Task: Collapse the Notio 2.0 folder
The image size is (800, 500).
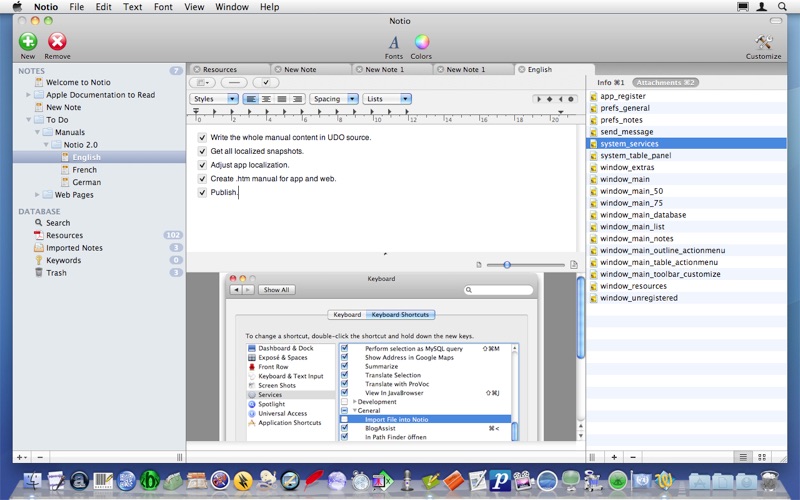Action: [46, 145]
